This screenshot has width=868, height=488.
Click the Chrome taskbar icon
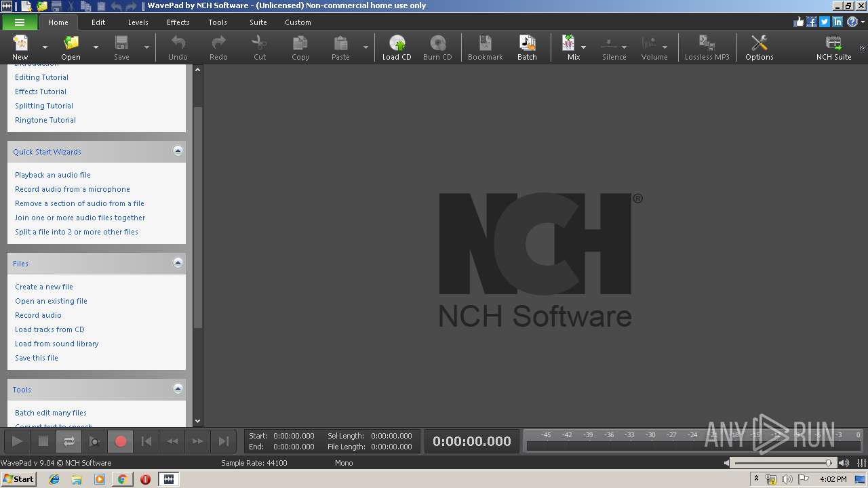(122, 479)
